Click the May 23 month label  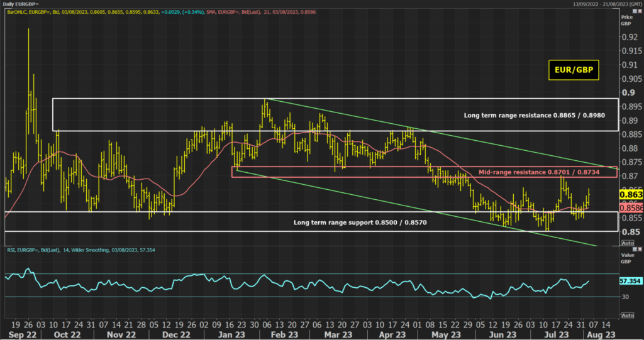point(447,335)
